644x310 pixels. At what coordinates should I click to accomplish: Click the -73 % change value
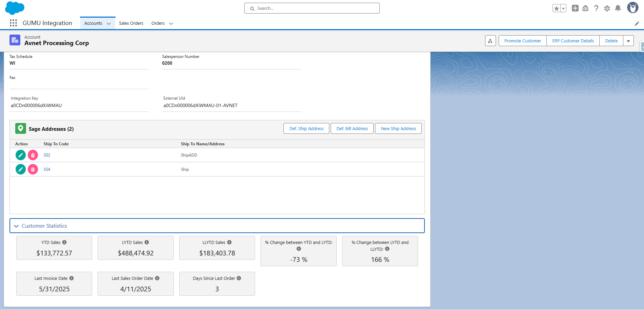[x=299, y=260]
